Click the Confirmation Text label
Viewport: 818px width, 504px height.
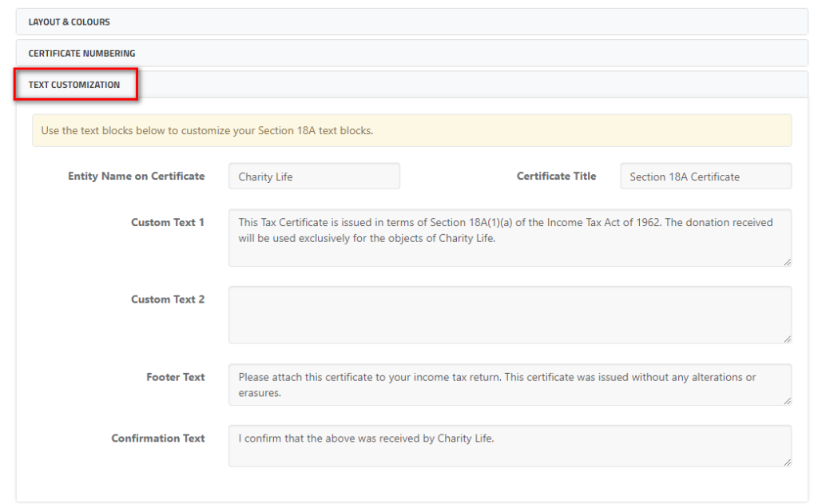pyautogui.click(x=158, y=439)
